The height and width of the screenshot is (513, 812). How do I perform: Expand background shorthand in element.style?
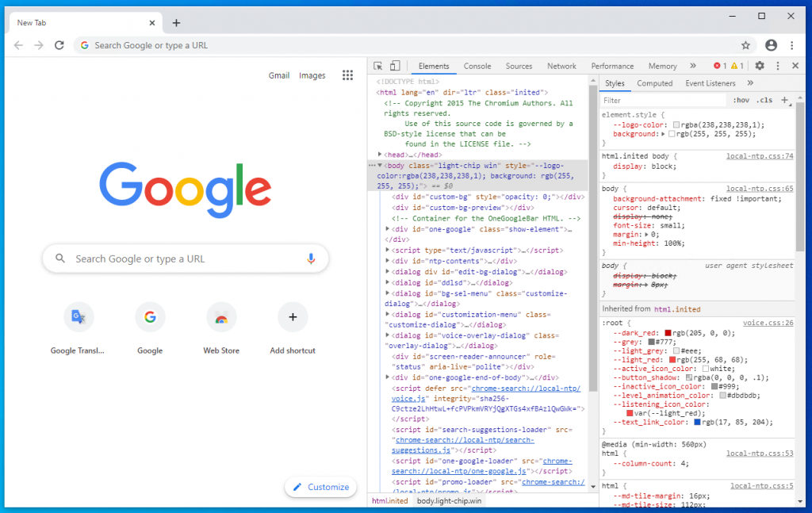[x=663, y=133]
